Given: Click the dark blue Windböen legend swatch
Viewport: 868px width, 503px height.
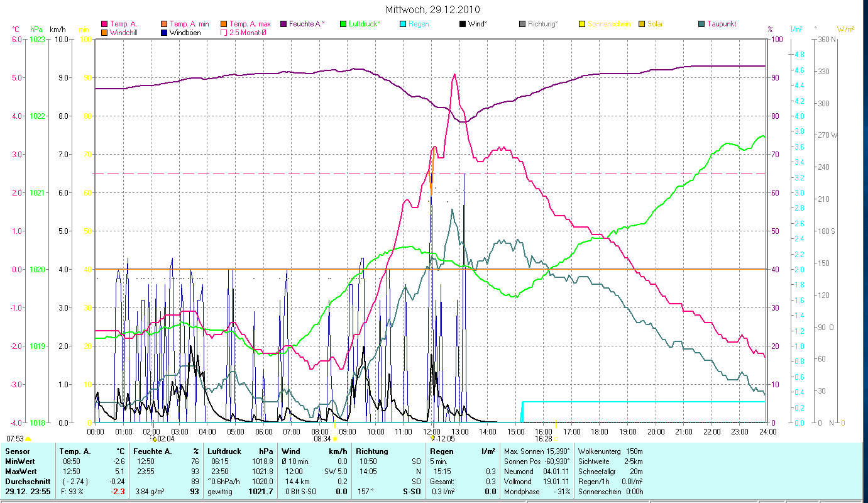Looking at the screenshot, I should pos(165,32).
